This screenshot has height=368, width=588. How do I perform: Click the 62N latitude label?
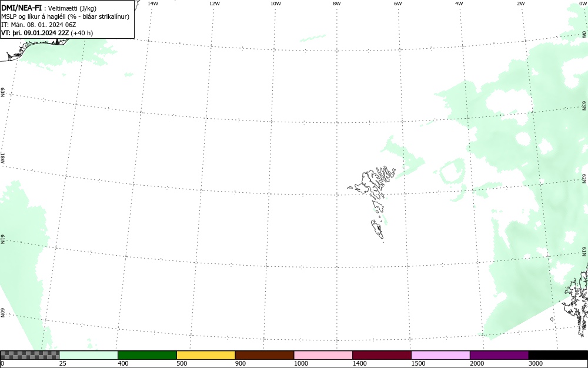click(x=584, y=178)
